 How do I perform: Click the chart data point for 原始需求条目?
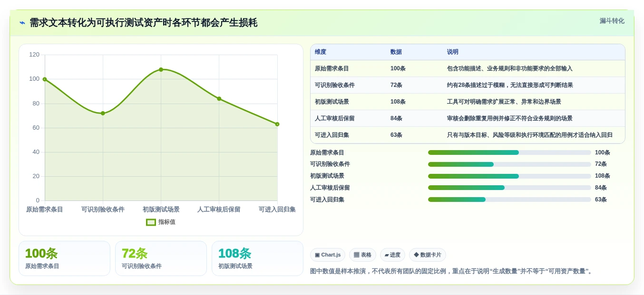[45, 79]
